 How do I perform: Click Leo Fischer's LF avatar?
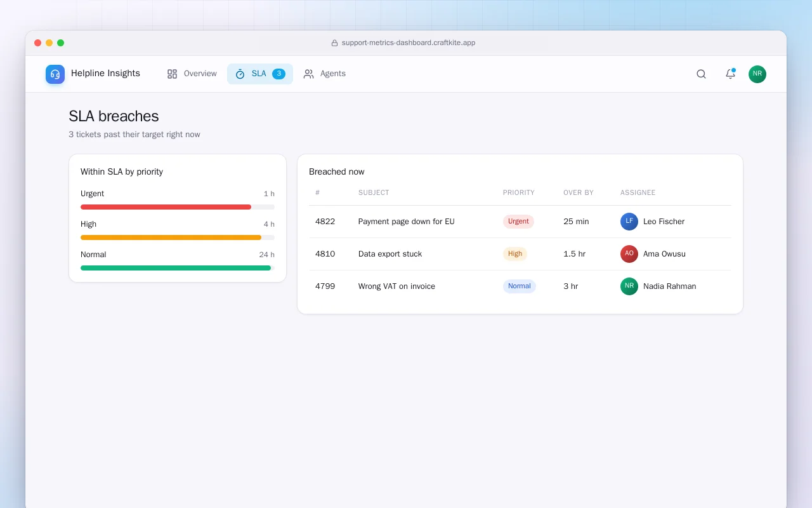pos(629,222)
